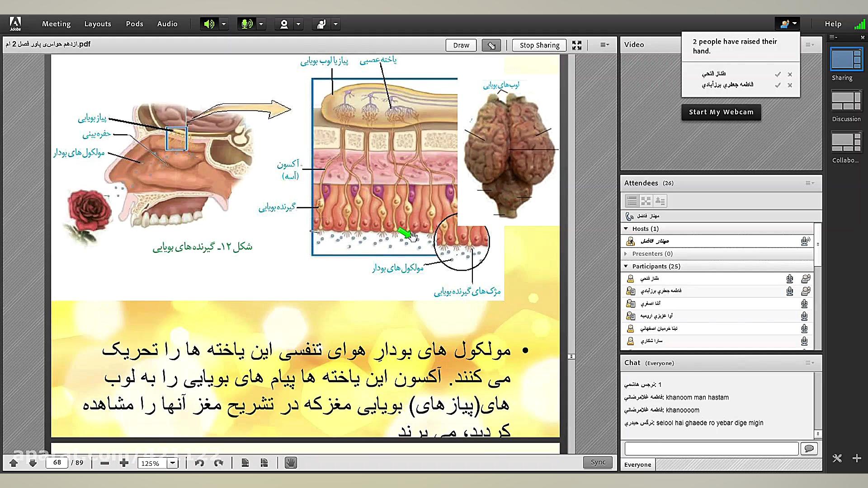Click Start My Webcam button
The image size is (868, 488).
point(721,112)
